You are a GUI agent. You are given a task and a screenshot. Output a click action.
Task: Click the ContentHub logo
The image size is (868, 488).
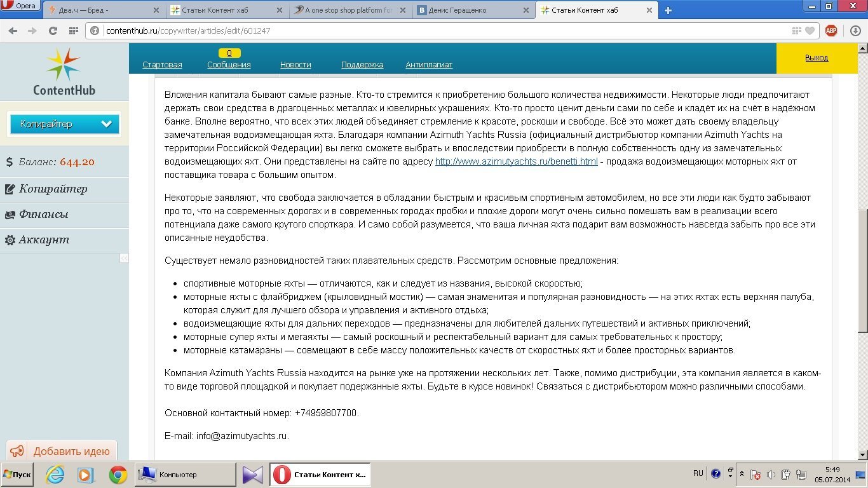64,72
